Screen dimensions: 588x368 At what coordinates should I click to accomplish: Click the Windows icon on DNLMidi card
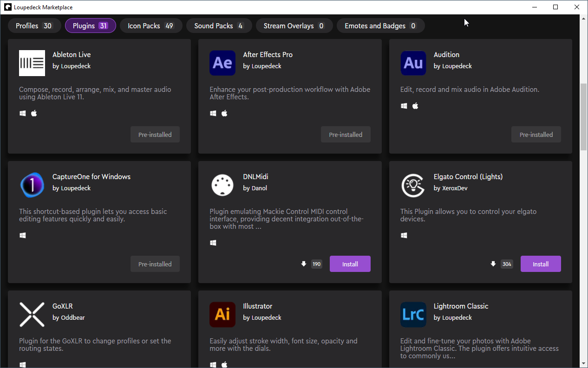pyautogui.click(x=213, y=243)
